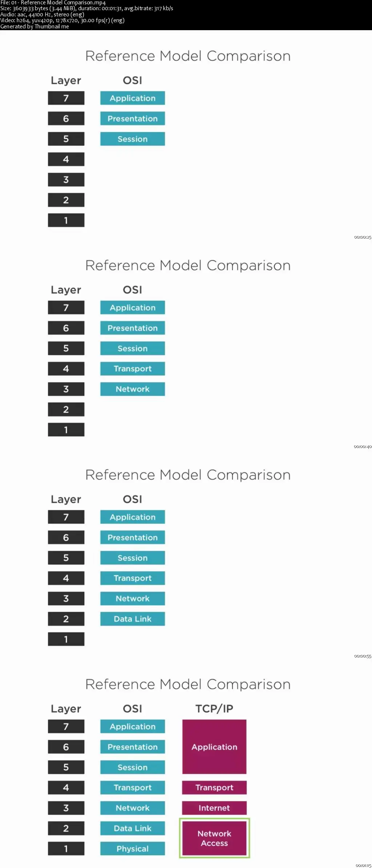This screenshot has width=372, height=868.
Task: Click the 00:00:55 timestamp label
Action: 363,656
